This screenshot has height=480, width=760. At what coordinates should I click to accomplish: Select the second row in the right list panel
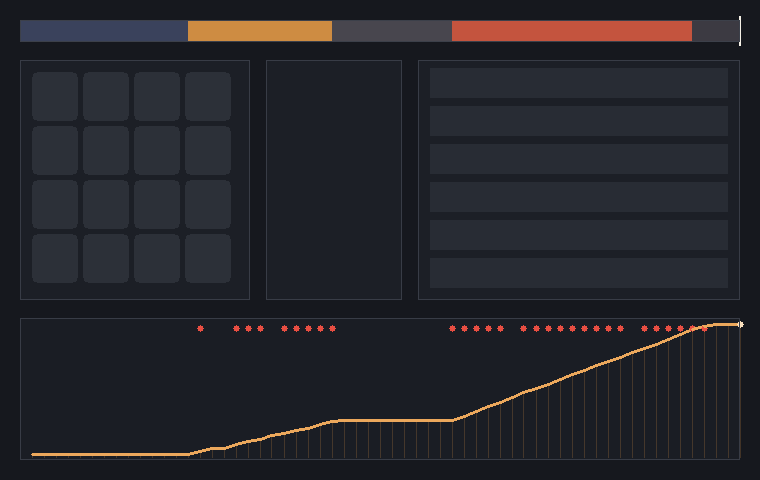[579, 121]
